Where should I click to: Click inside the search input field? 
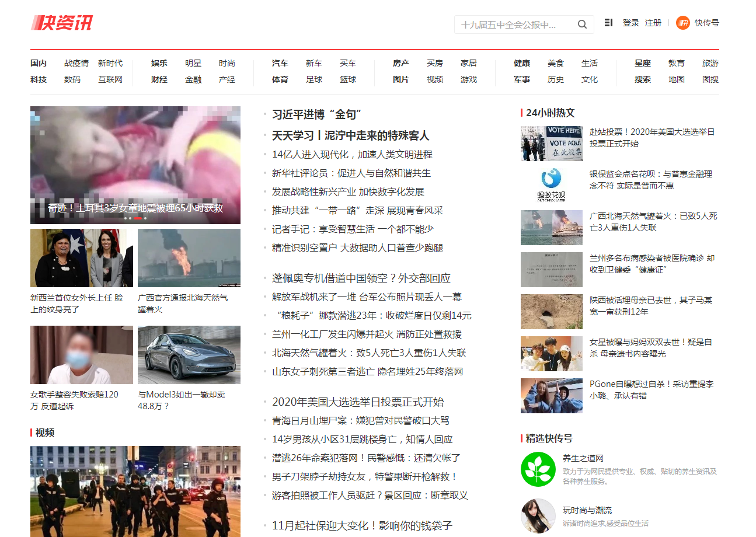(x=514, y=25)
